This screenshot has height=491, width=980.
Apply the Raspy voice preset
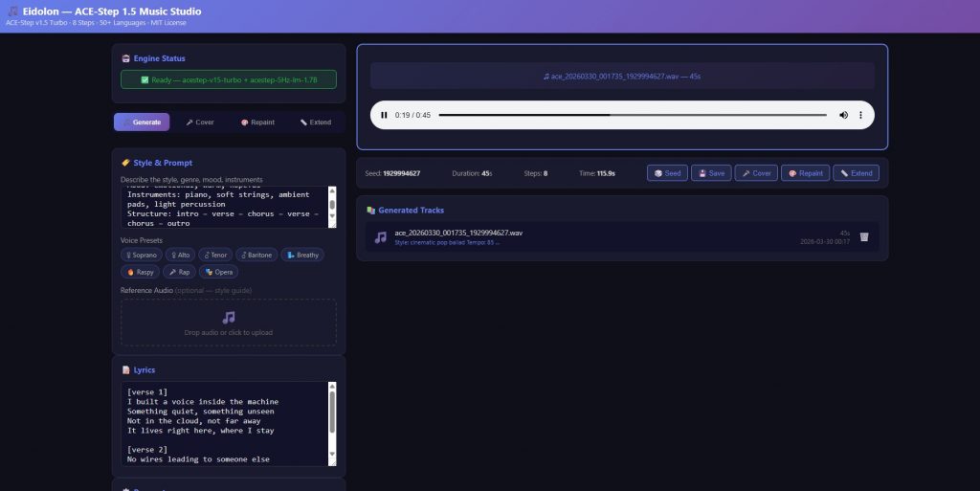[140, 272]
